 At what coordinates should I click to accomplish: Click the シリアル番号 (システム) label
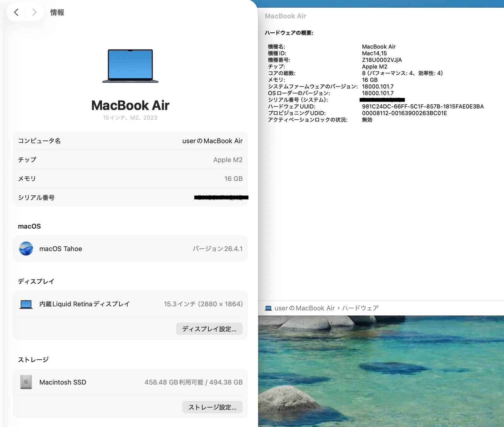pos(298,100)
